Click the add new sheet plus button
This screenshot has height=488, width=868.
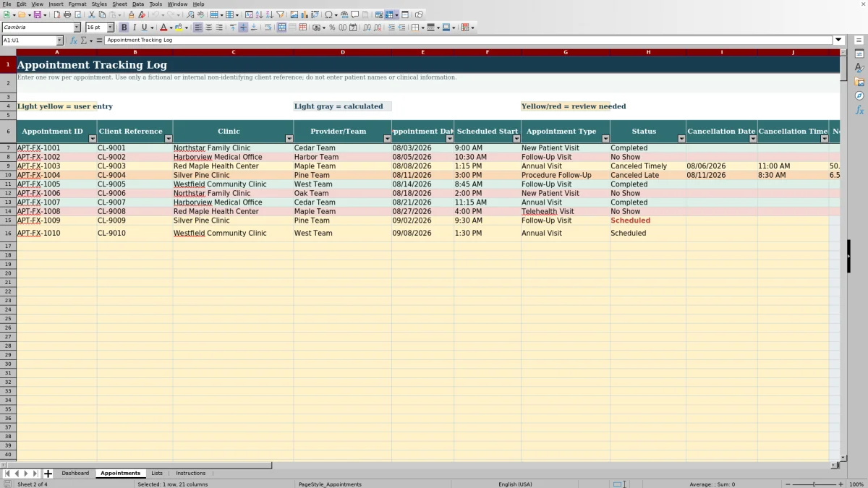tap(48, 474)
